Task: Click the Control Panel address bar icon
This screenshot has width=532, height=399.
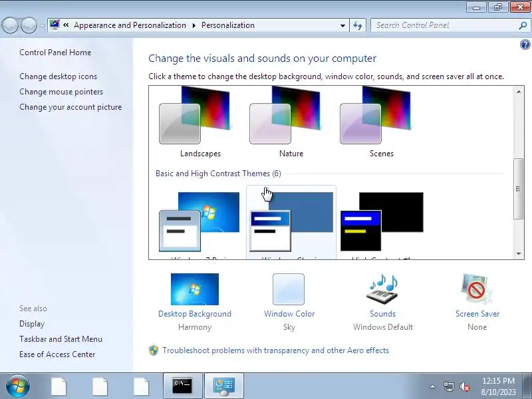Action: [55, 25]
